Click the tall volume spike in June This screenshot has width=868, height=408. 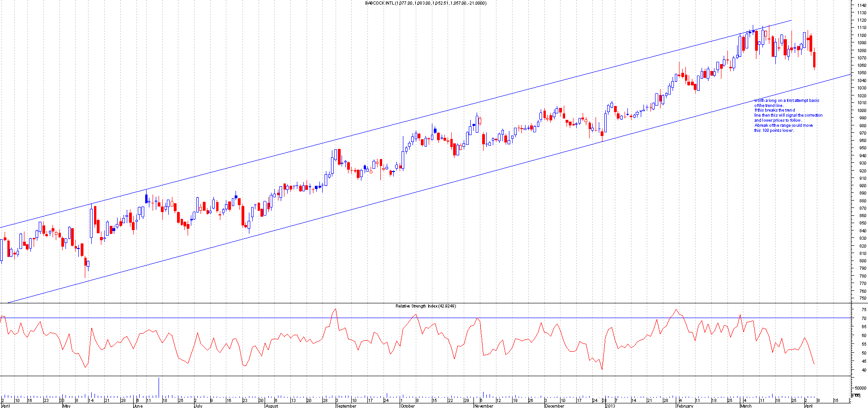(x=159, y=387)
